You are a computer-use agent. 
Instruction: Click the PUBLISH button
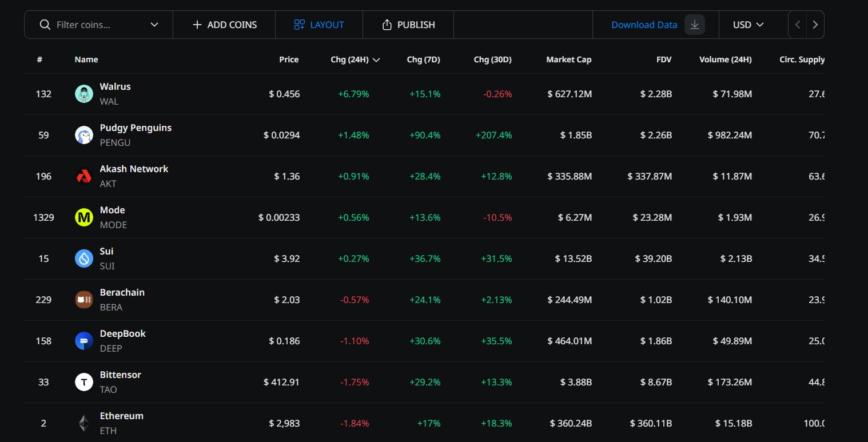pos(408,25)
